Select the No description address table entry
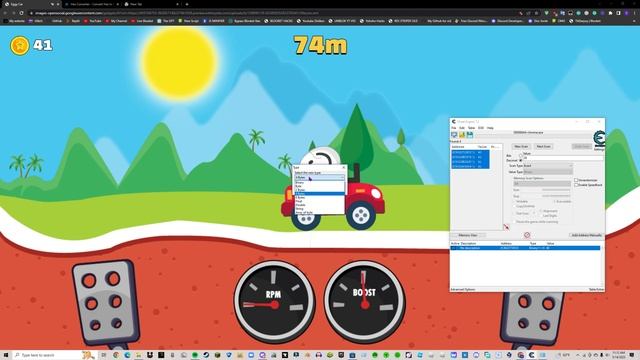The height and width of the screenshot is (360, 640). coord(525,248)
